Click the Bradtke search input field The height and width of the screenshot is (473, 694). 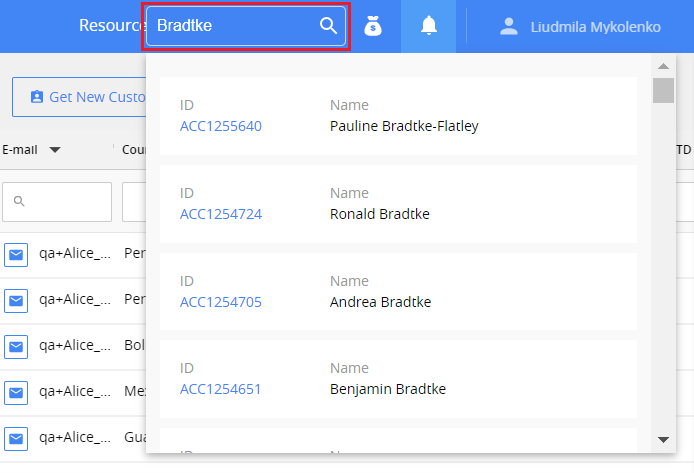[x=235, y=26]
